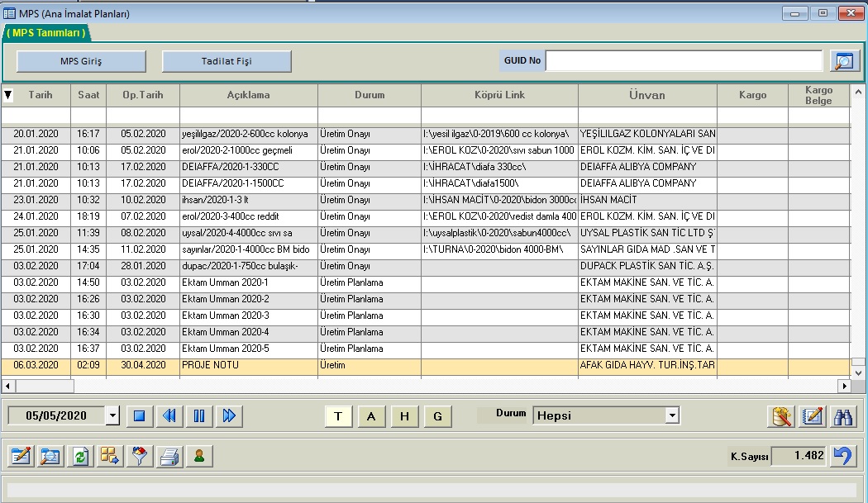Image resolution: width=868 pixels, height=503 pixels.
Task: Click the black triangle in grid header corner
Action: [8, 95]
